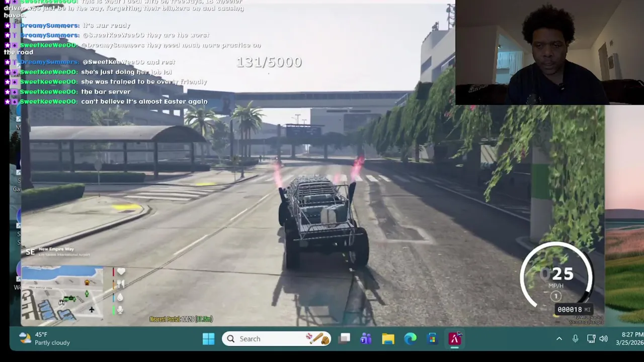Click the chat message "she was trained to be overly friendly"
Viewport: 644px width, 362px height.
[144, 82]
